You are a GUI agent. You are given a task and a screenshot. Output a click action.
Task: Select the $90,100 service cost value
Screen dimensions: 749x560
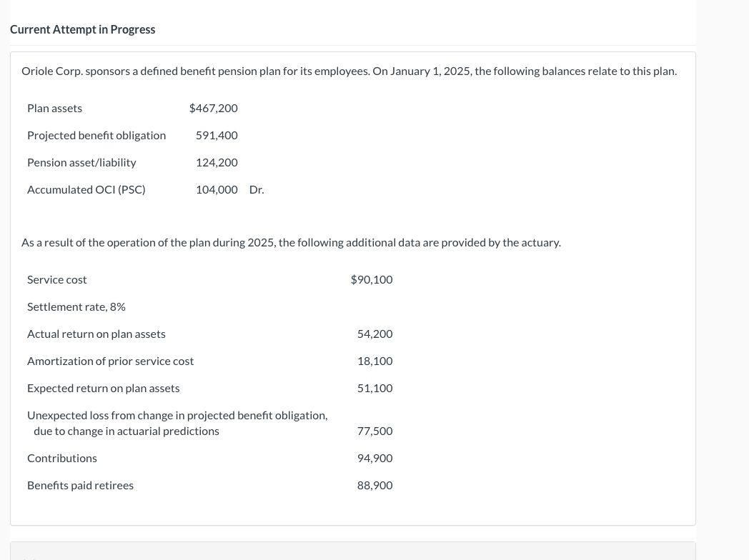click(372, 279)
